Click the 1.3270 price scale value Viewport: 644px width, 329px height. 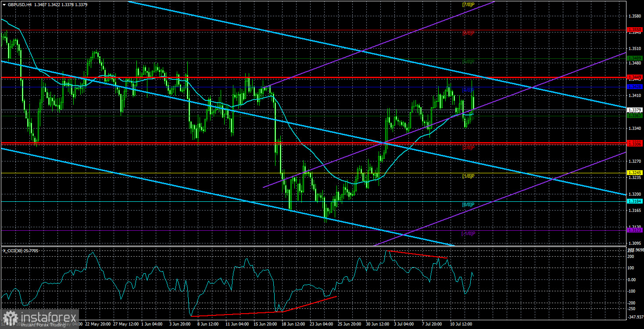[x=635, y=161]
